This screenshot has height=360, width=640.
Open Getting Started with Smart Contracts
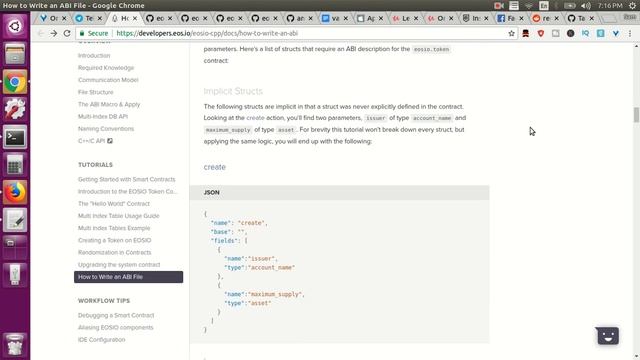pos(127,180)
